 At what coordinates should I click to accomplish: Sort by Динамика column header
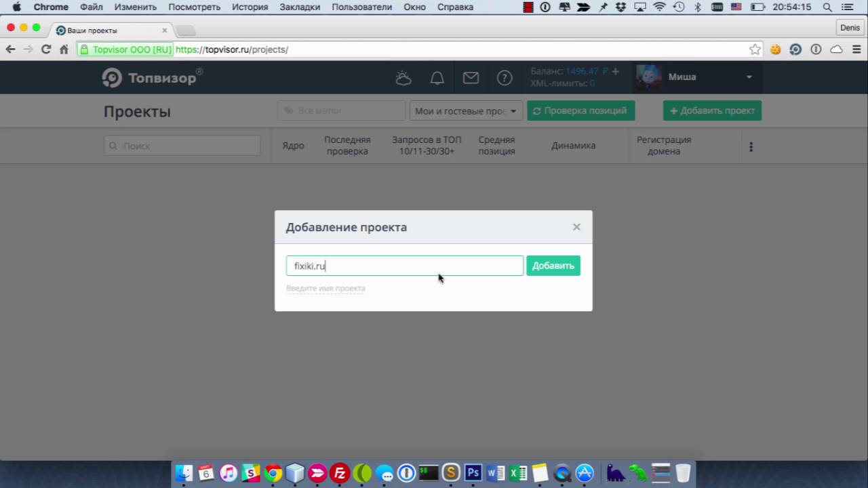coord(573,146)
